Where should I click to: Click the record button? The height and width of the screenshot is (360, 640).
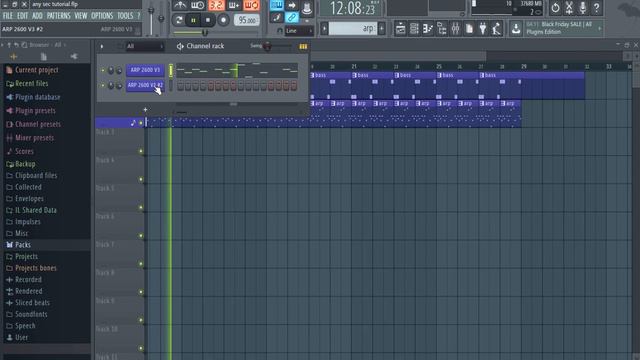[223, 20]
